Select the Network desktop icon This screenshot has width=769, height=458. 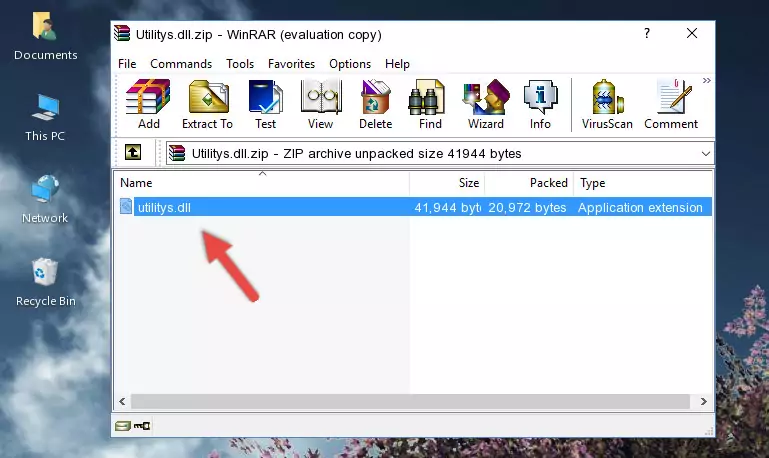(x=45, y=200)
